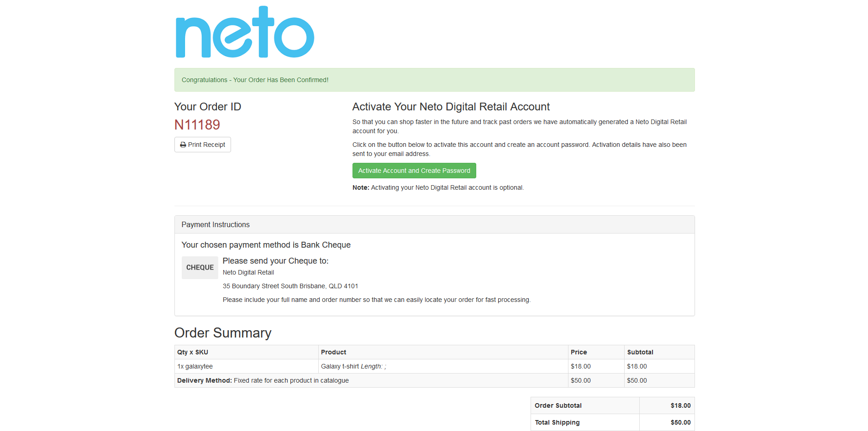Screen dimensions: 868x431
Task: Click the Order Subtotal label
Action: click(558, 405)
